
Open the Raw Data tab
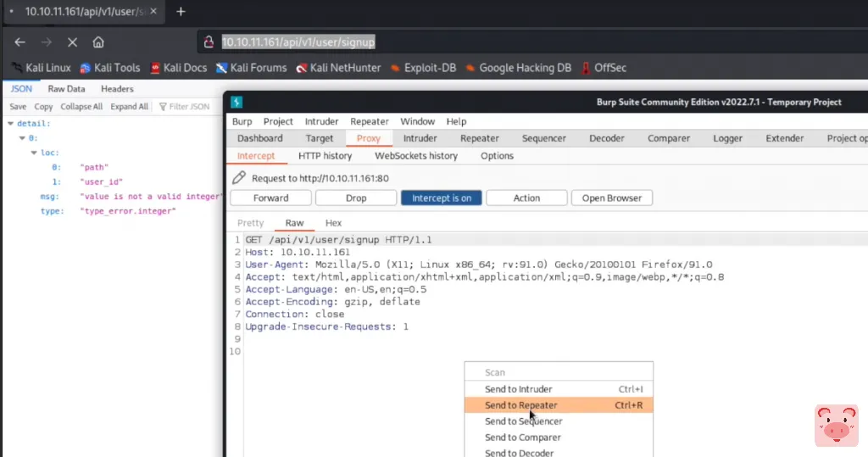66,89
